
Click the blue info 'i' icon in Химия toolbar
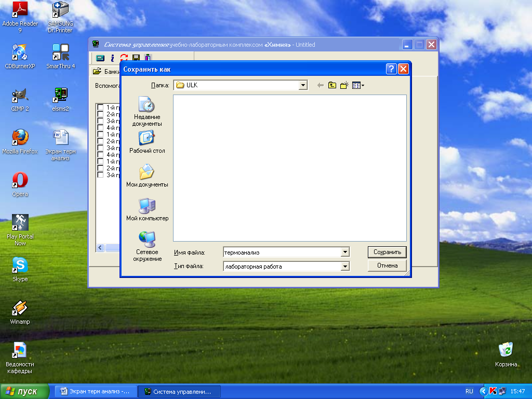(x=112, y=58)
